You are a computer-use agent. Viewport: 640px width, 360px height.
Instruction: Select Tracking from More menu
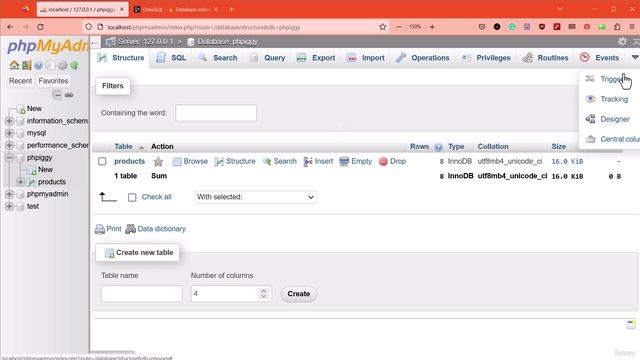tap(609, 99)
